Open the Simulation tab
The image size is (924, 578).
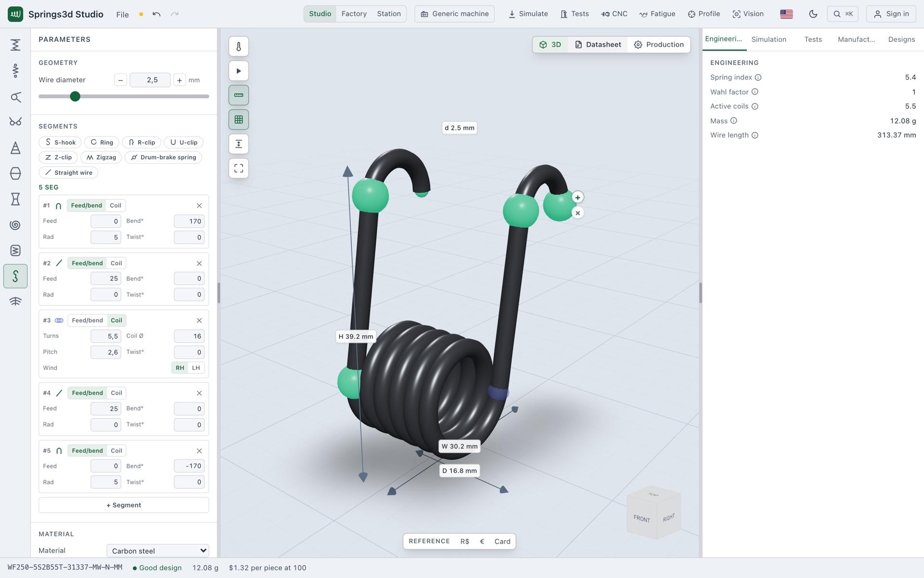769,39
